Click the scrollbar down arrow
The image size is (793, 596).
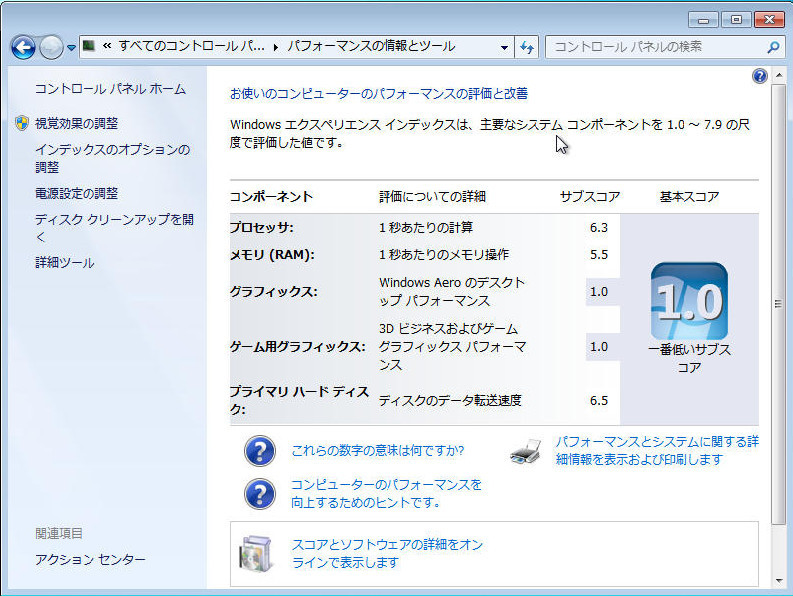click(x=779, y=581)
